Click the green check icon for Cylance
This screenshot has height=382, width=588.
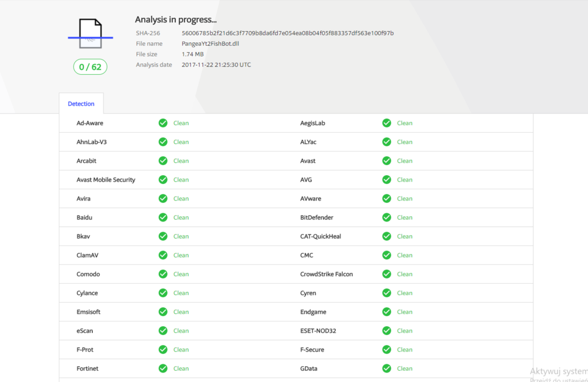click(163, 293)
